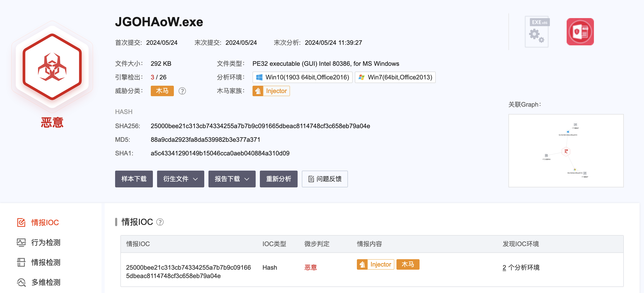Image resolution: width=644 pixels, height=293 pixels.
Task: Click the 发现IOC环境 column header
Action: (x=521, y=244)
